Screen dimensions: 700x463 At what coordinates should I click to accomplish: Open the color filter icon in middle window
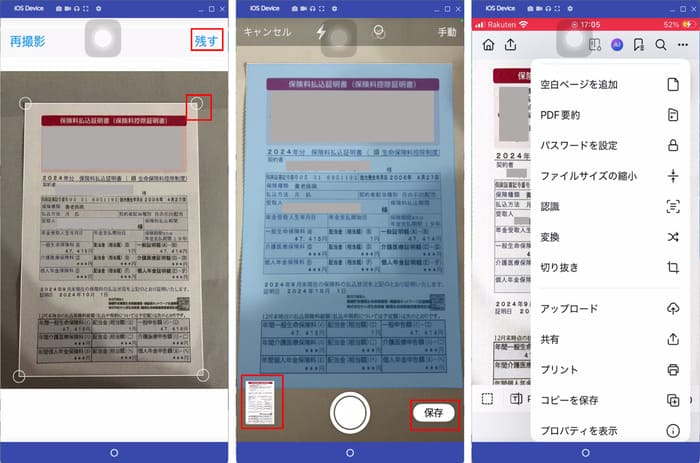point(379,32)
